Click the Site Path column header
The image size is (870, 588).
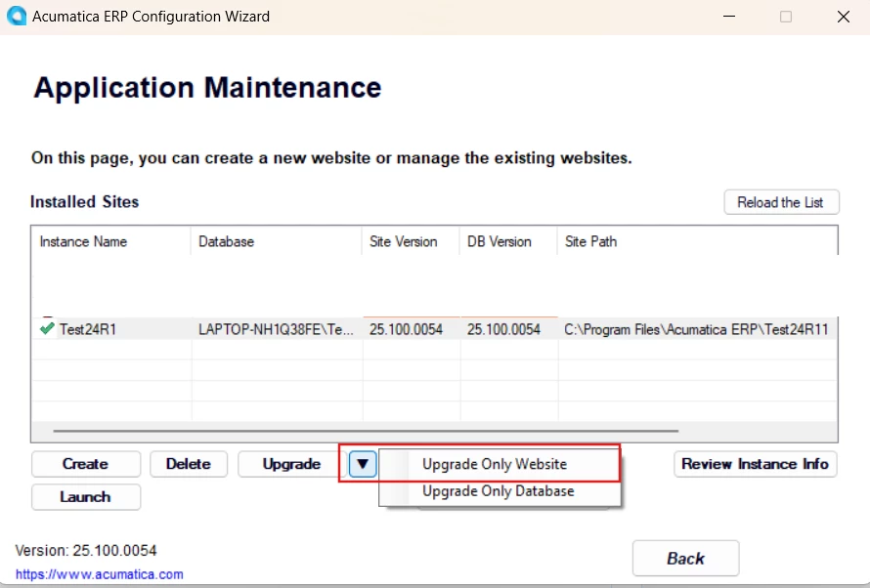(697, 241)
